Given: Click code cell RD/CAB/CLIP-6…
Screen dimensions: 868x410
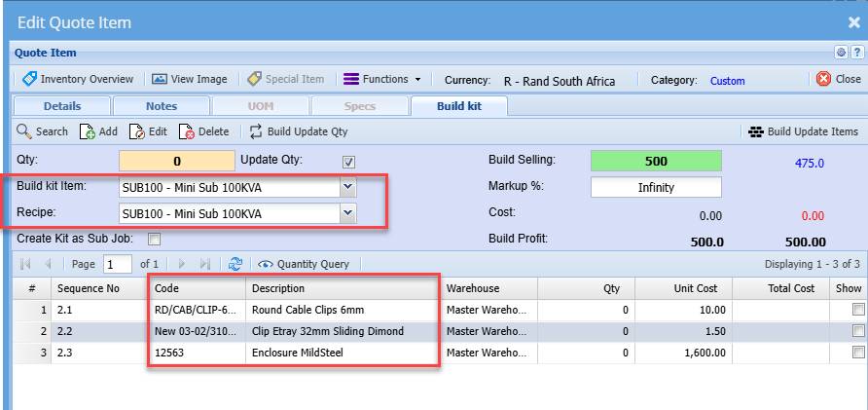Looking at the screenshot, I should click(198, 311).
